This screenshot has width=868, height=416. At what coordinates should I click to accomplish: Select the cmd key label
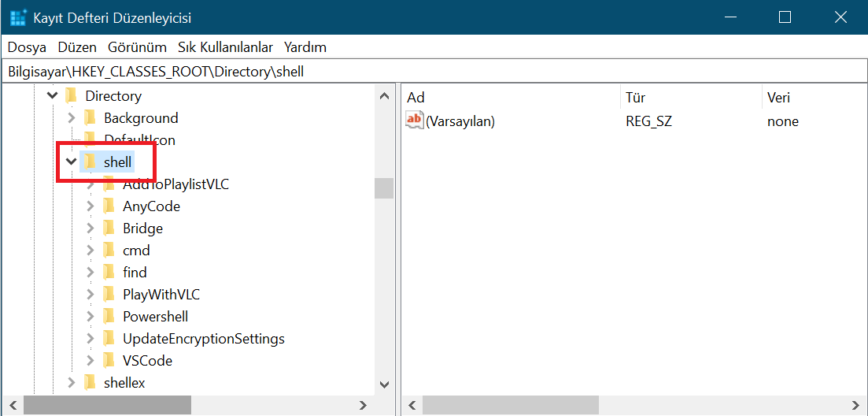click(136, 251)
